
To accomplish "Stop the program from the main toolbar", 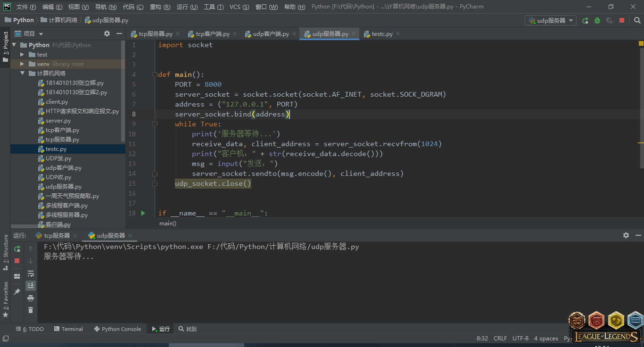I will tap(622, 20).
